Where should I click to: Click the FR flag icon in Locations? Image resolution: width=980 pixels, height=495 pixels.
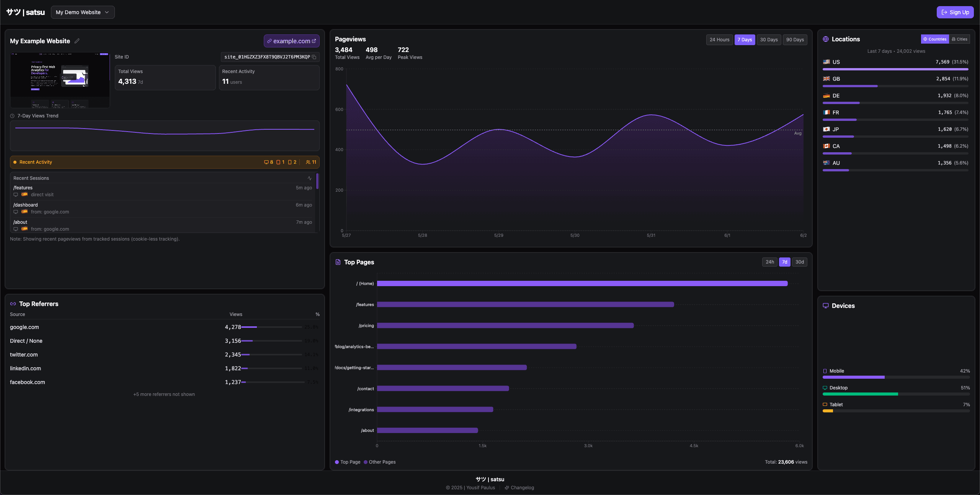click(x=826, y=112)
